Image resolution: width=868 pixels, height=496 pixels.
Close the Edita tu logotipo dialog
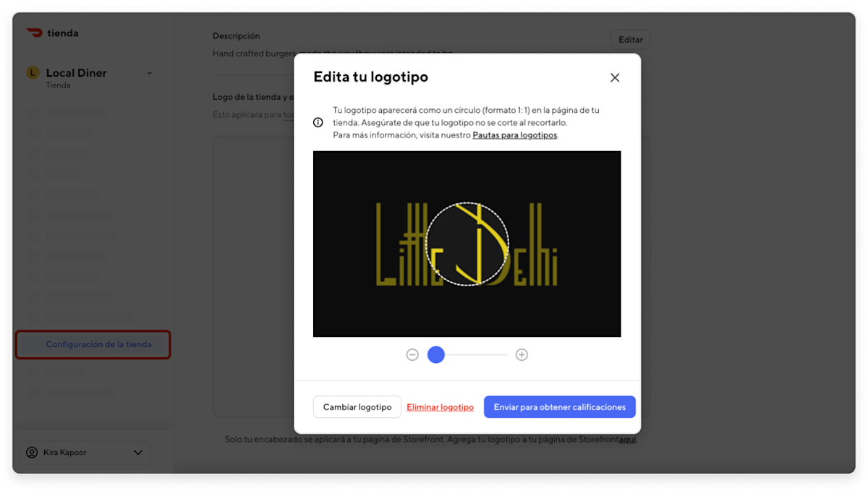tap(615, 77)
